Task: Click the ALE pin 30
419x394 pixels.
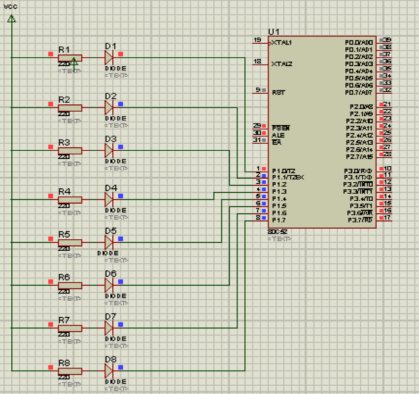Action: coord(261,134)
